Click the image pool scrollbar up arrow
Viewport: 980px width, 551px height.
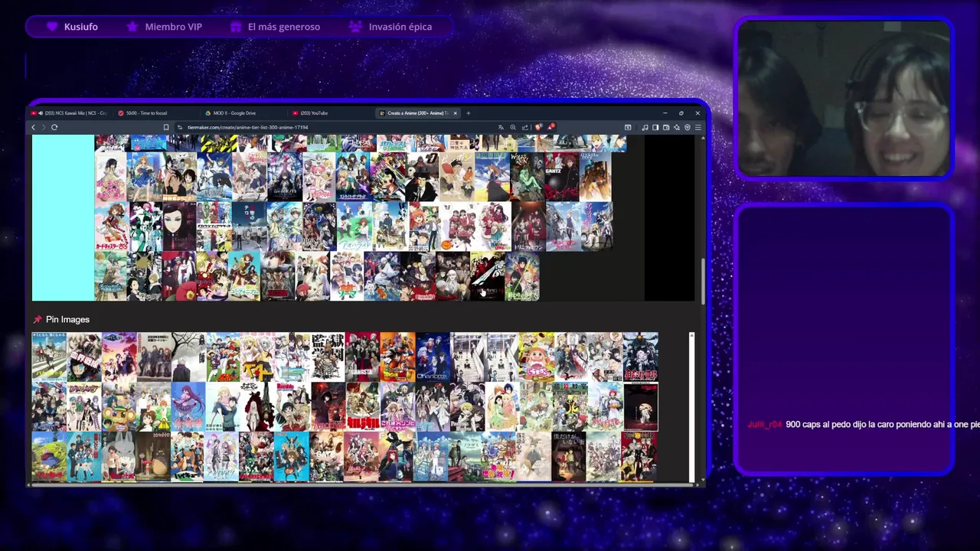(691, 336)
